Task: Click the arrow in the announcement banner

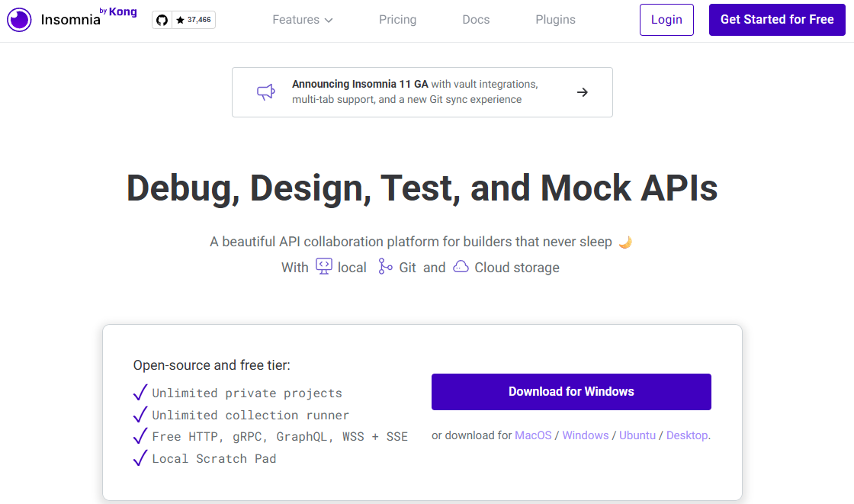Action: click(x=582, y=92)
